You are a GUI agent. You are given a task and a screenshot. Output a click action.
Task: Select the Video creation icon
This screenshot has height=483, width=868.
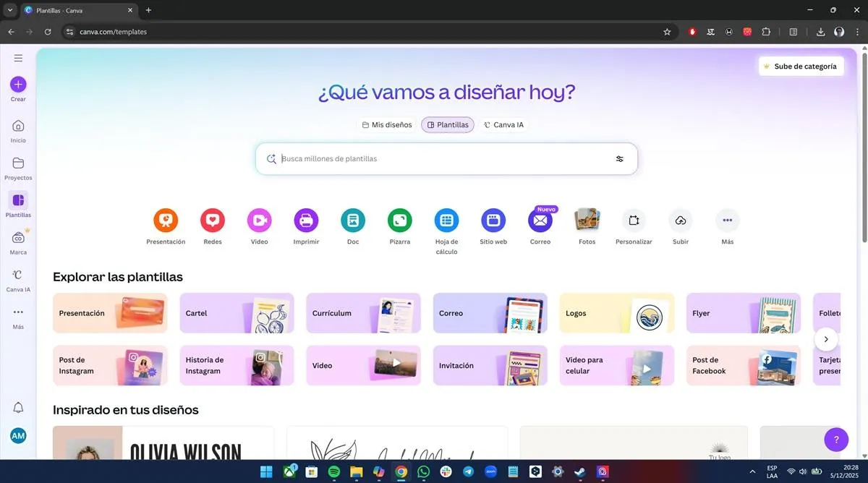(259, 221)
